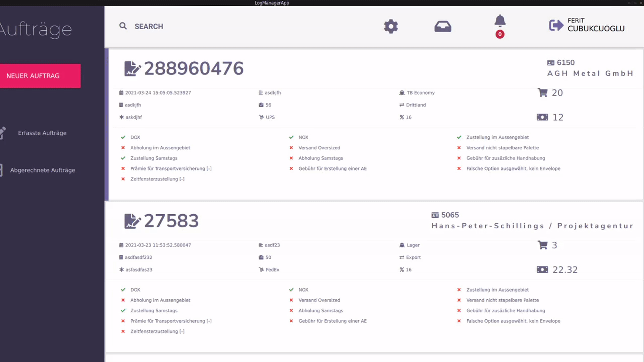
Task: Click the logout arrow icon
Action: tap(556, 25)
